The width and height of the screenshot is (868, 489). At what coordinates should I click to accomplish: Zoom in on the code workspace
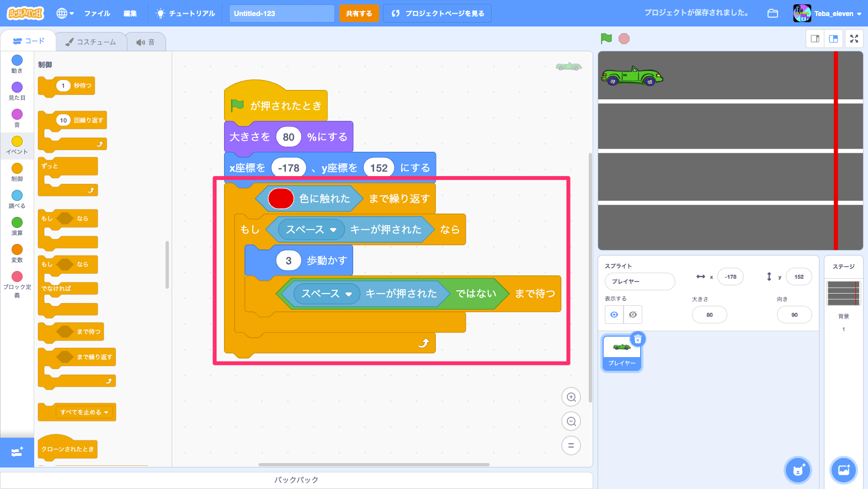571,397
